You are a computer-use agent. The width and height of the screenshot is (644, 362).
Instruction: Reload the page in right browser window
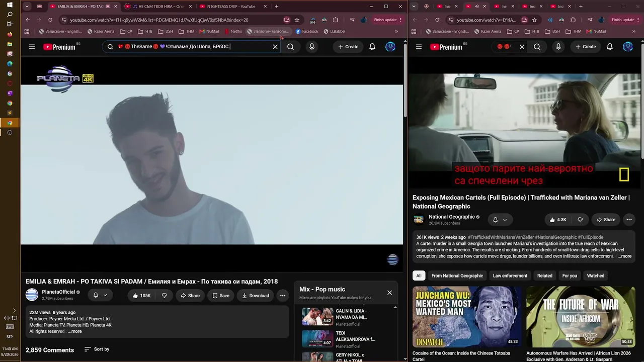[x=437, y=20]
